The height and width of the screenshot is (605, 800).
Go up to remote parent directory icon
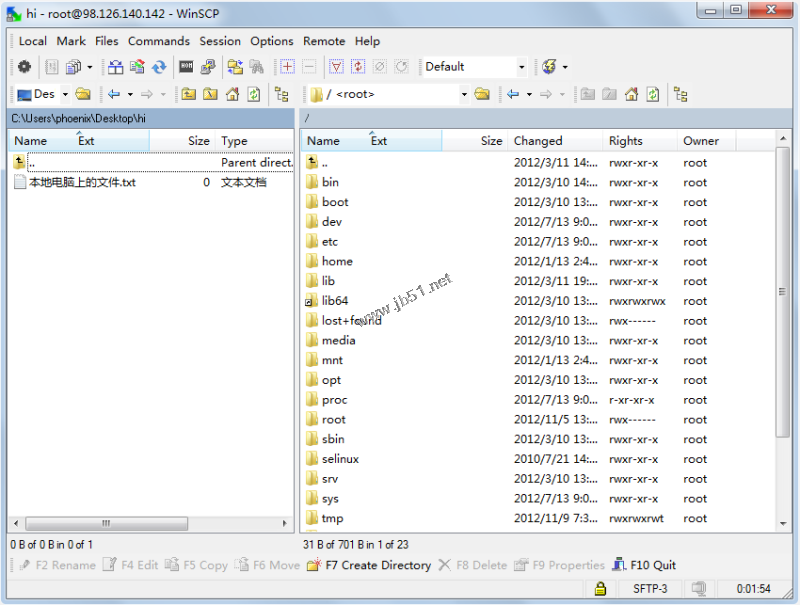[x=590, y=94]
